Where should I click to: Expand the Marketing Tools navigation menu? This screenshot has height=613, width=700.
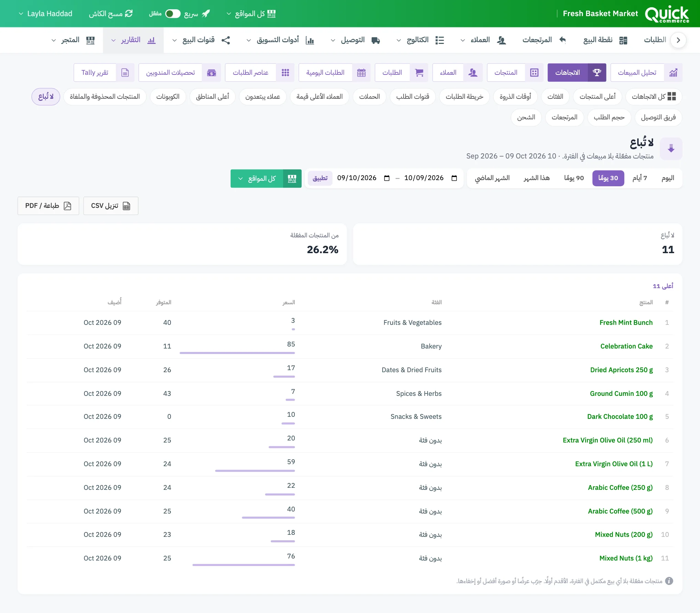[280, 40]
